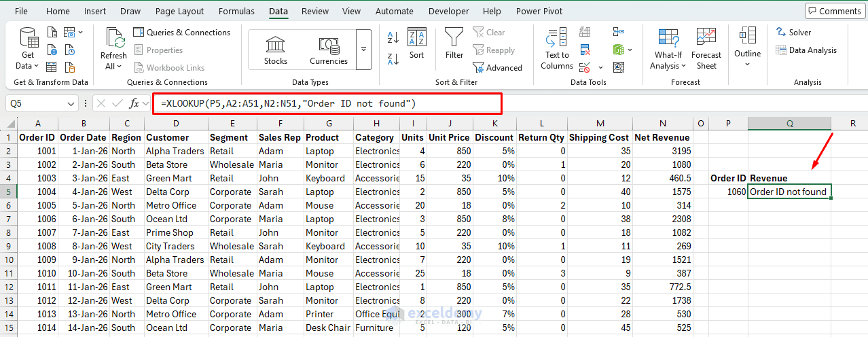Expand the Data Validation dropdown arrow

[x=600, y=67]
